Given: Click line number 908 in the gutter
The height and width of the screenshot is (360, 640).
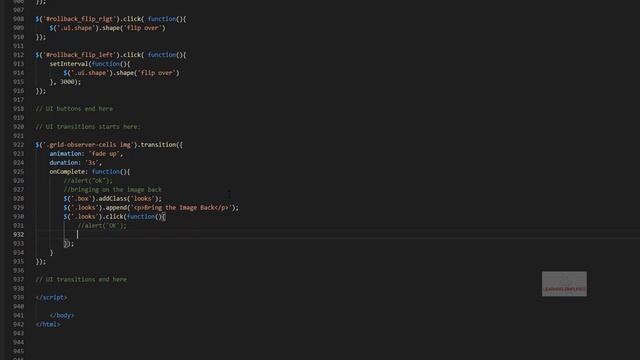Looking at the screenshot, I should coord(18,19).
